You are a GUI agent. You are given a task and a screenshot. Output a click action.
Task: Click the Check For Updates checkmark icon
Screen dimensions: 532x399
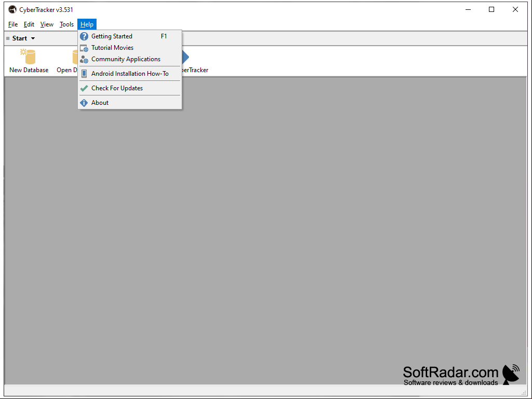[x=84, y=88]
